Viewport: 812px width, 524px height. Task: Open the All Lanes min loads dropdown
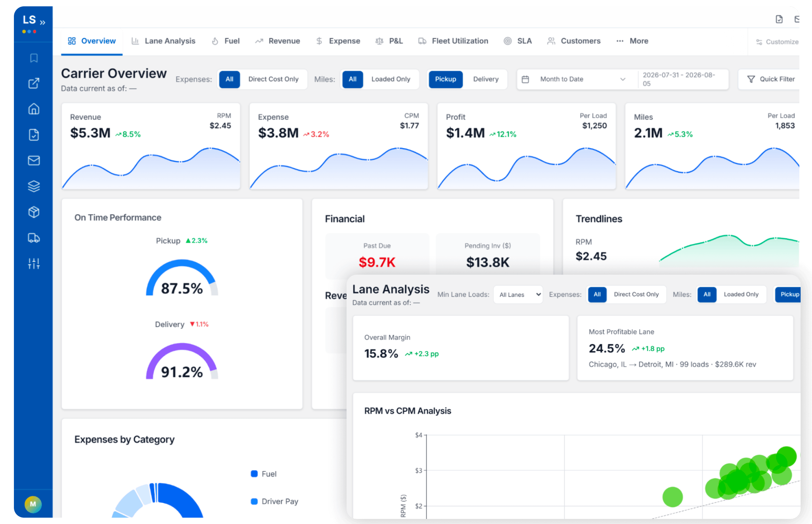(518, 295)
